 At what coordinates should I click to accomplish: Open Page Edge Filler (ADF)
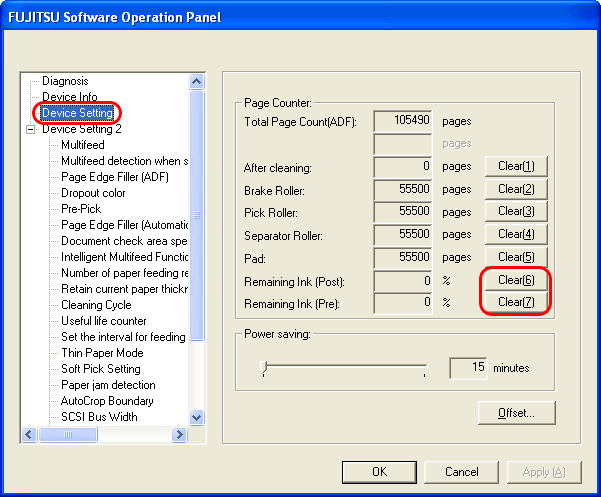pos(115,177)
